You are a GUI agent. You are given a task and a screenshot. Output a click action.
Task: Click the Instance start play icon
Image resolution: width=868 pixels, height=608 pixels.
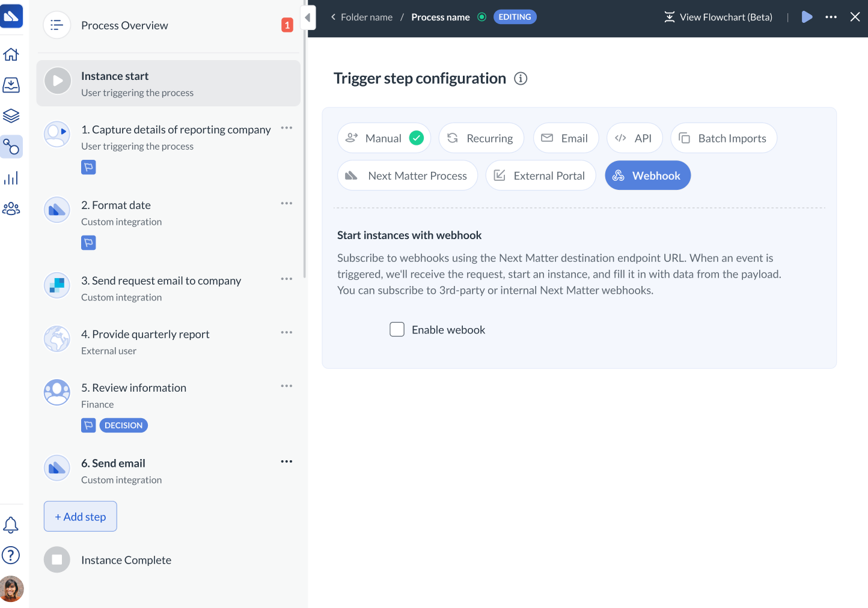[x=58, y=81]
